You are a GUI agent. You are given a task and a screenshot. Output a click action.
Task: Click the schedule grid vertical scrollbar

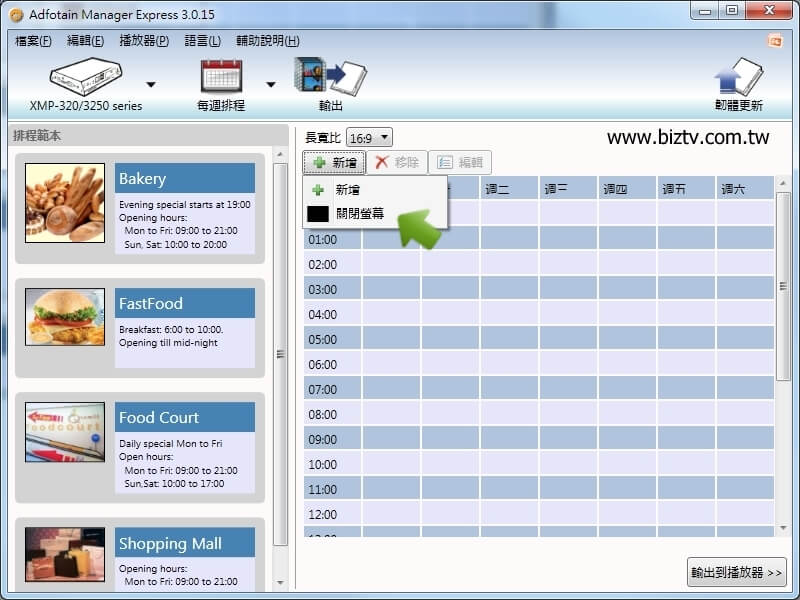[x=783, y=285]
